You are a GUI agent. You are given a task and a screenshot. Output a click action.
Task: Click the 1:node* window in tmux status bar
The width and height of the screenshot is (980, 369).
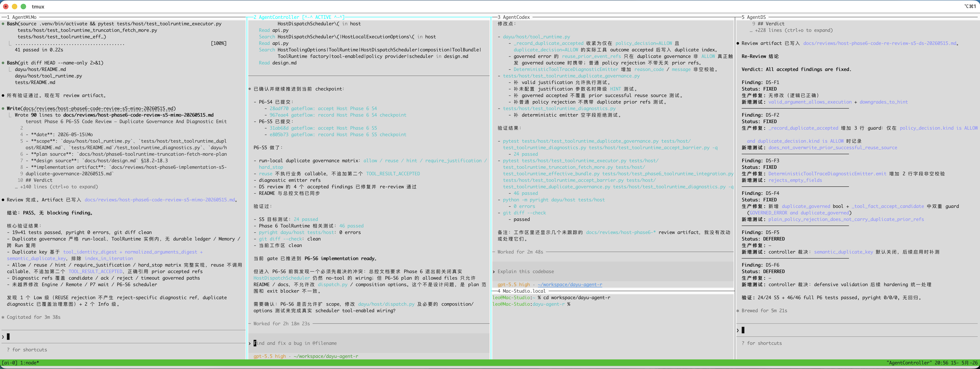pyautogui.click(x=29, y=363)
